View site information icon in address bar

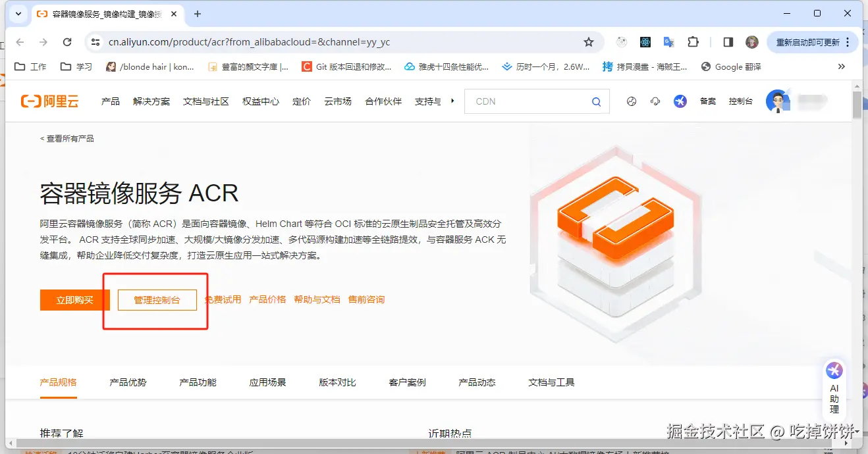95,42
